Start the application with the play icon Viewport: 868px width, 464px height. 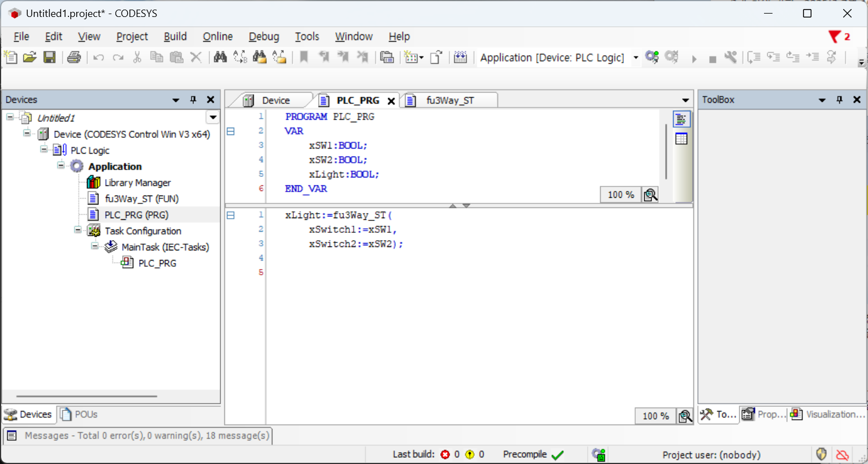[694, 59]
